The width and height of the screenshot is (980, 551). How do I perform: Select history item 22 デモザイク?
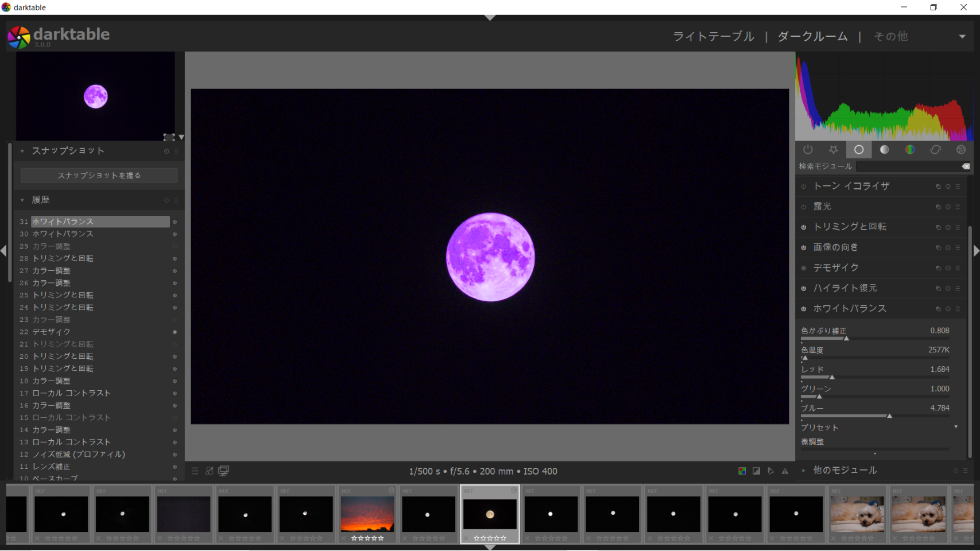(52, 332)
